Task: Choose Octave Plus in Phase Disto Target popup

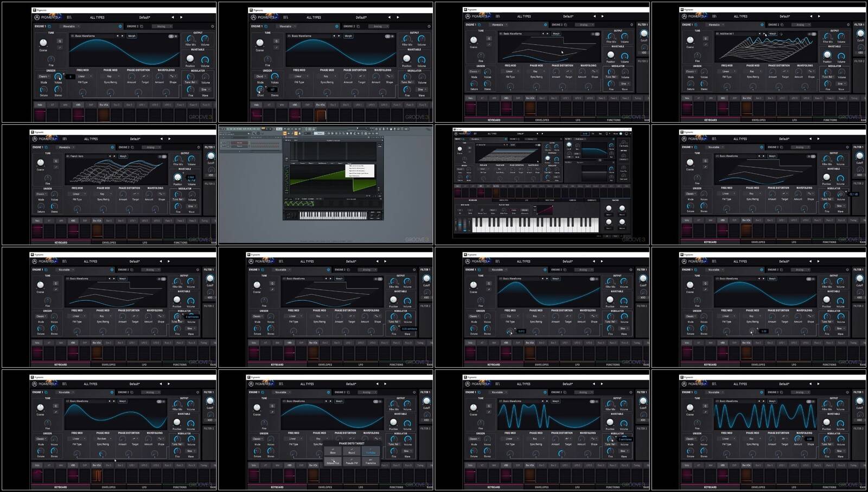Action: point(333,462)
